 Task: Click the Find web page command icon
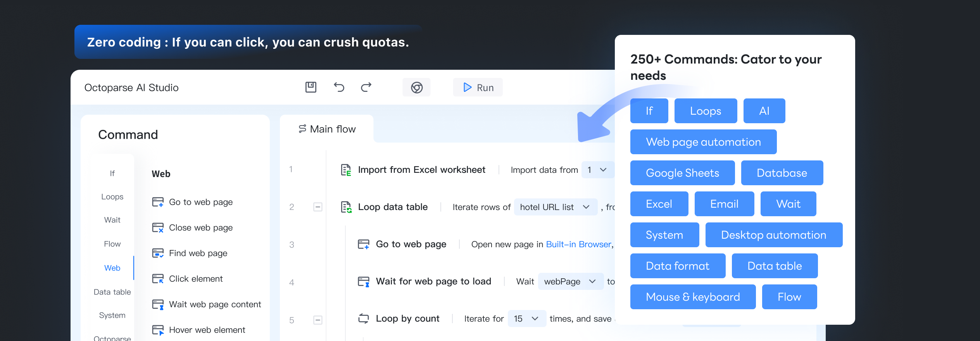pos(158,253)
